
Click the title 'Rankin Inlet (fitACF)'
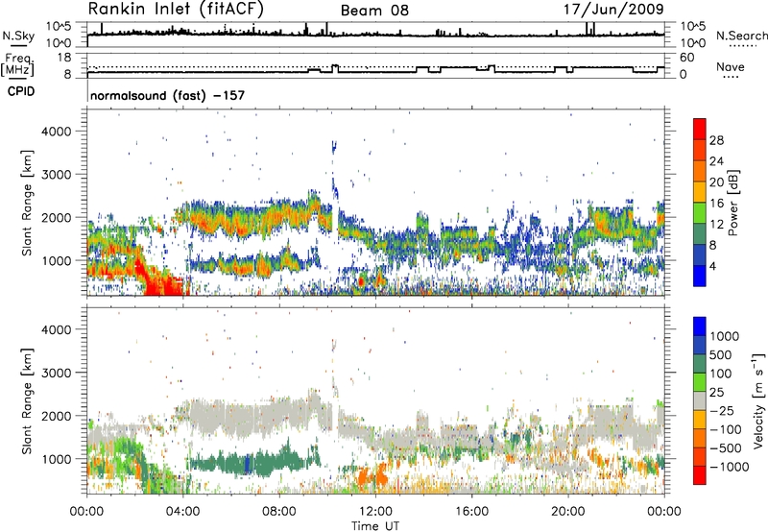point(176,10)
